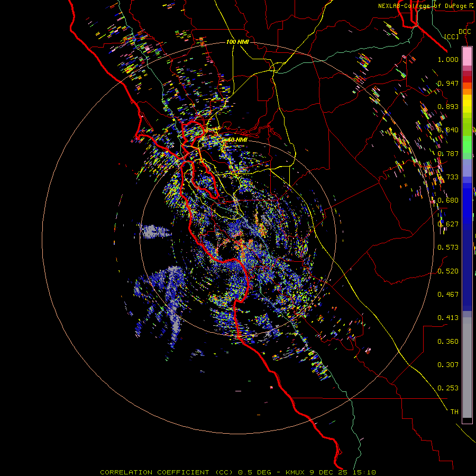The image size is (476, 476).
Task: Click the 0.947 legend value
Action: (x=448, y=83)
